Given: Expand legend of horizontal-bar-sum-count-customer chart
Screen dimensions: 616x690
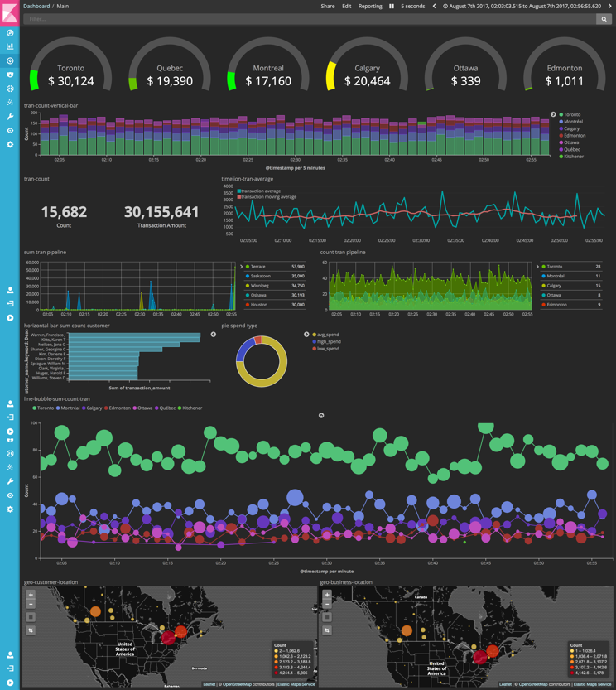Looking at the screenshot, I should (x=214, y=335).
